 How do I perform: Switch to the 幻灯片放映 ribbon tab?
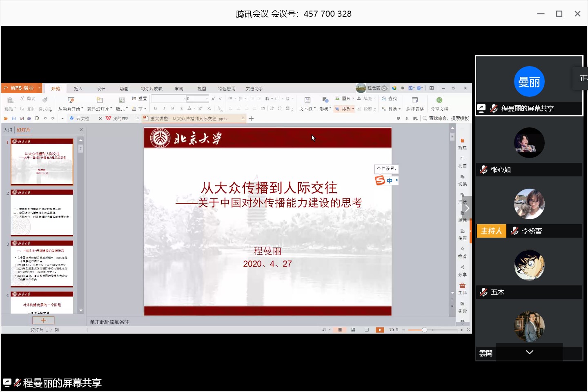[x=151, y=89]
